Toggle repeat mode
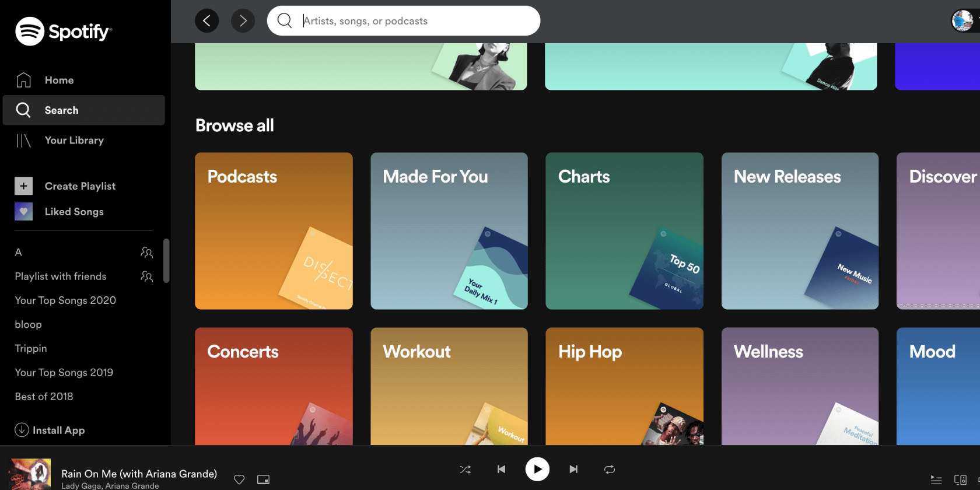Viewport: 980px width, 490px height. (x=610, y=469)
